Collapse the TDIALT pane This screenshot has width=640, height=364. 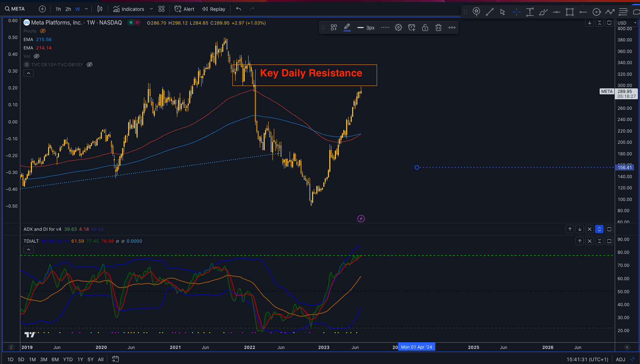599,241
